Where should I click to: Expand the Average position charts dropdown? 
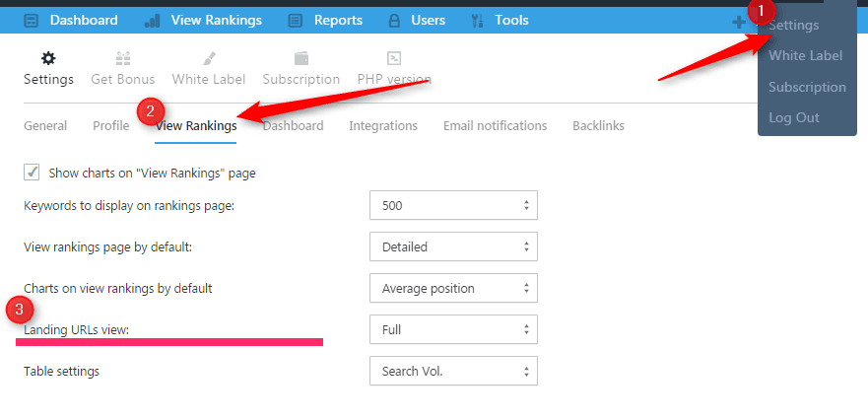click(x=453, y=288)
